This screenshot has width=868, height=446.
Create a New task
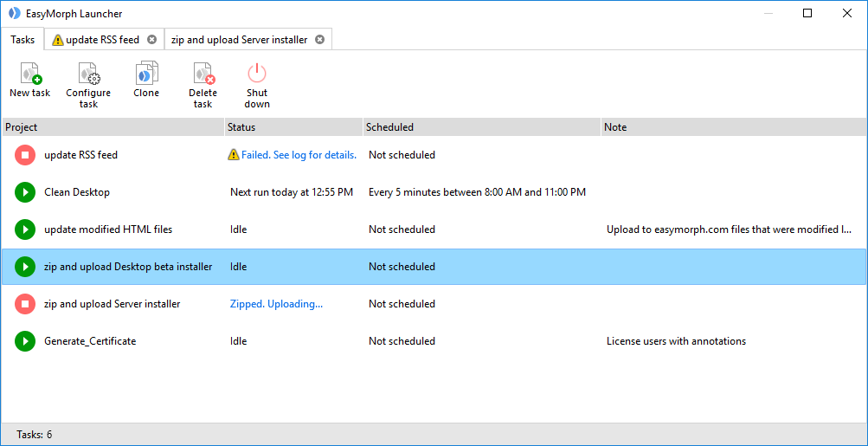(30, 81)
